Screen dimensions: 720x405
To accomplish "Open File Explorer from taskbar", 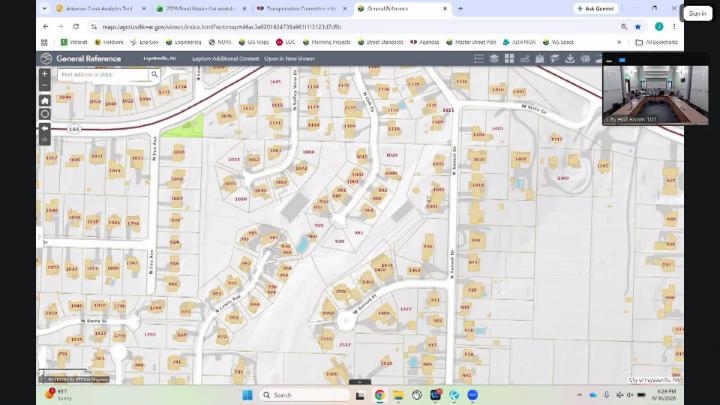I will pos(398,395).
